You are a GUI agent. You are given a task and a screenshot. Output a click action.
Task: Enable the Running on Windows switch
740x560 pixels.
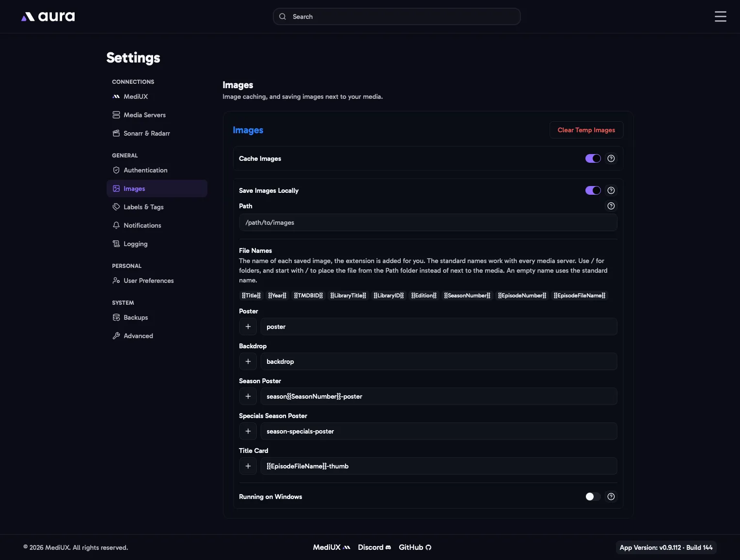click(593, 497)
